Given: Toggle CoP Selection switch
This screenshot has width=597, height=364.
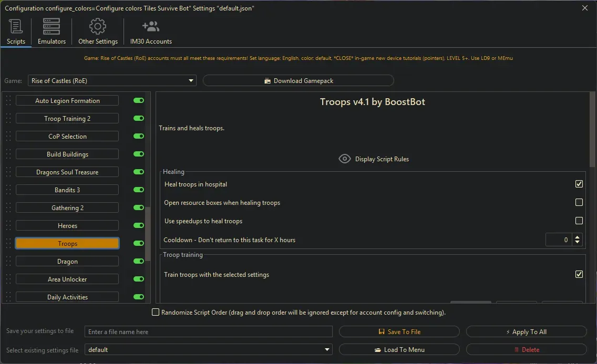Looking at the screenshot, I should pyautogui.click(x=139, y=136).
